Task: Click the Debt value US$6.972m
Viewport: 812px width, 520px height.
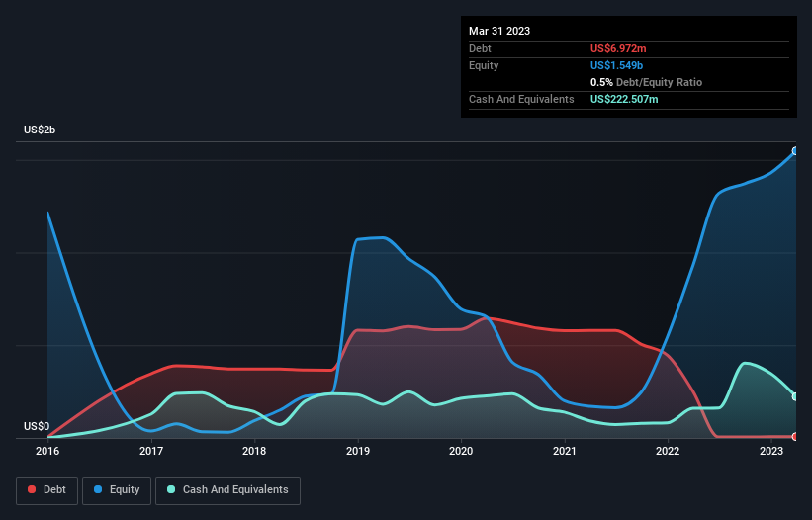Action: [x=618, y=48]
